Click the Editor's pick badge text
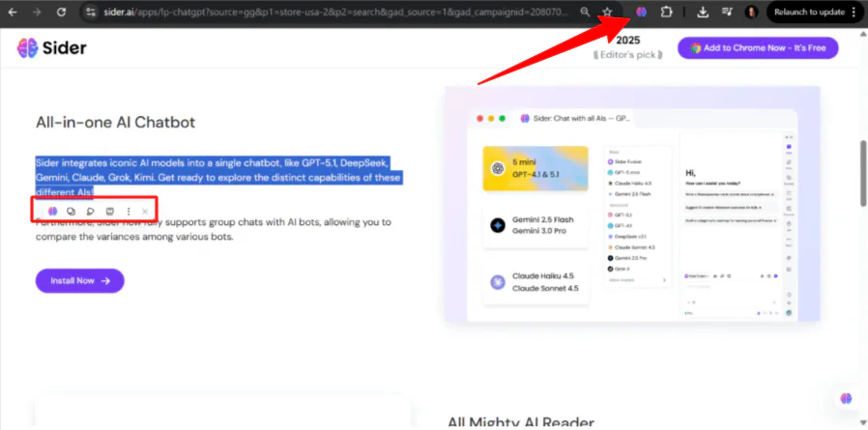Viewport: 868px width, 430px height. pos(627,55)
